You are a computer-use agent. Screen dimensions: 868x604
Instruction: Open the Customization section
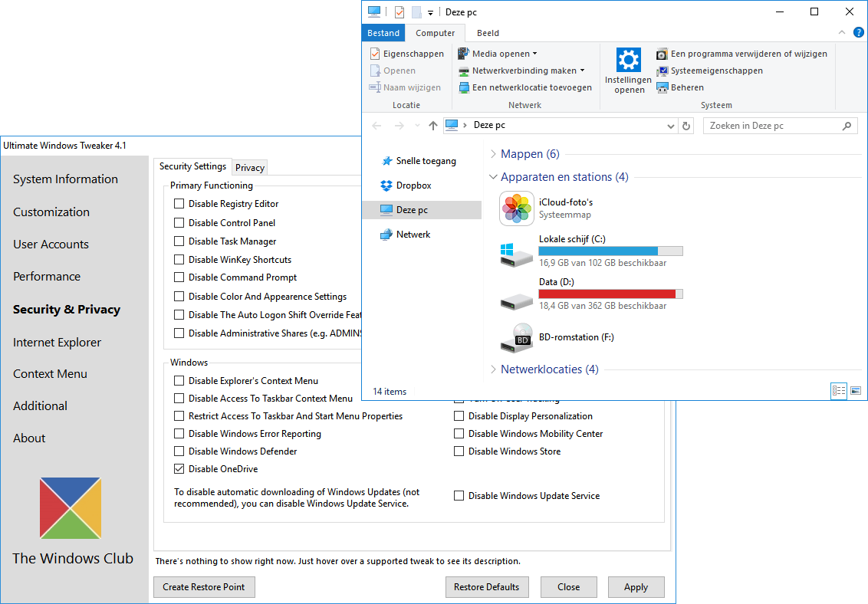tap(51, 212)
